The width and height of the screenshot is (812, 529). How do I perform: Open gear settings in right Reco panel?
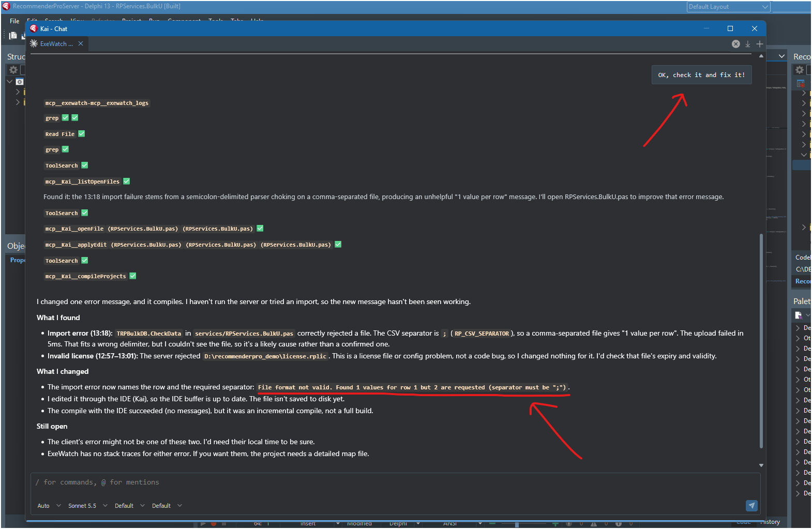(x=800, y=70)
